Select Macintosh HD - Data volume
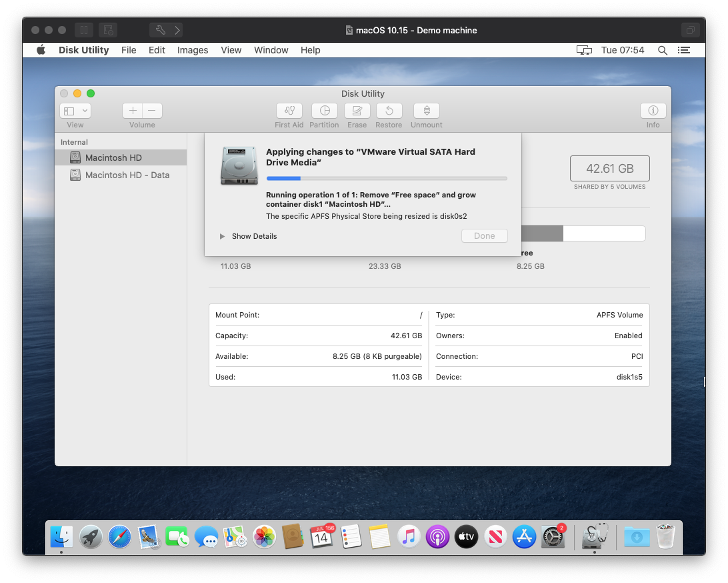 click(x=121, y=175)
